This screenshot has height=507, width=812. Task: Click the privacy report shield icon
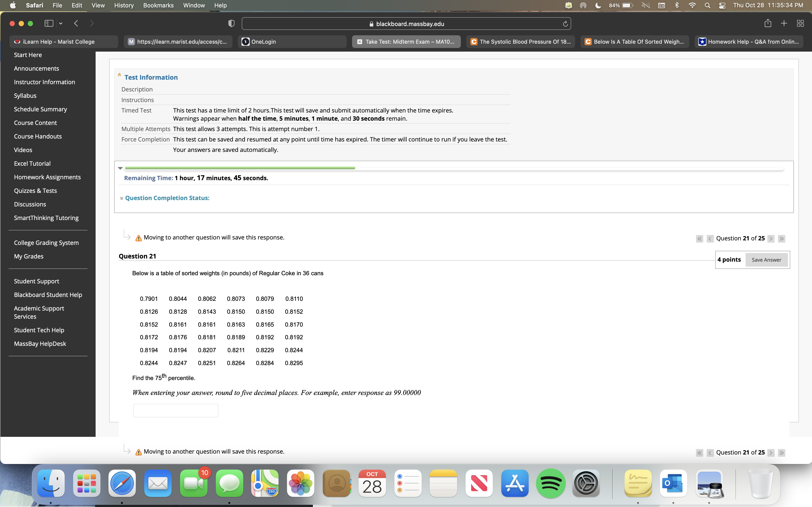231,24
